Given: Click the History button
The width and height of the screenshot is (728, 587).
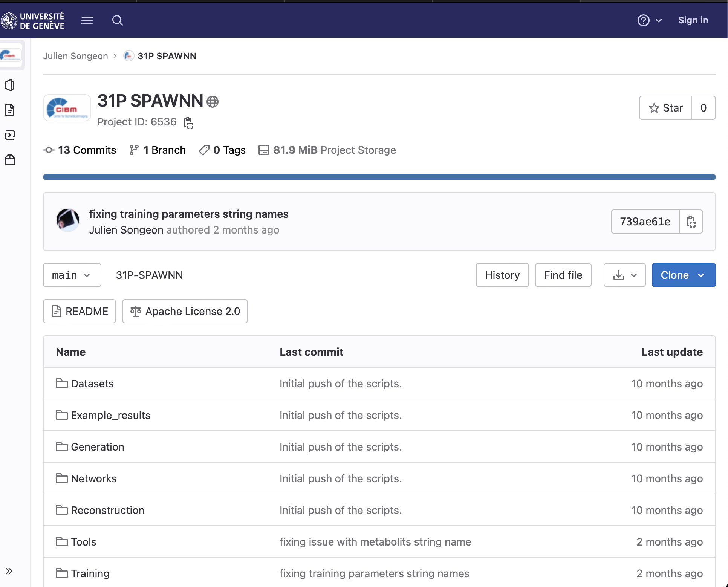Looking at the screenshot, I should coord(502,275).
